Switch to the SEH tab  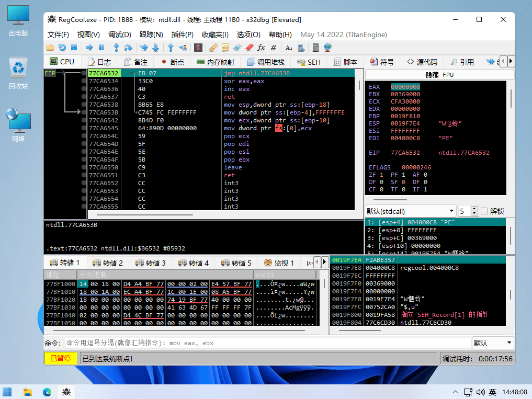309,62
